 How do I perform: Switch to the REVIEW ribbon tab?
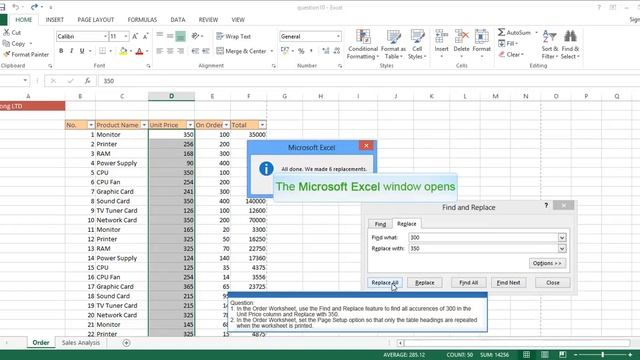[x=208, y=20]
